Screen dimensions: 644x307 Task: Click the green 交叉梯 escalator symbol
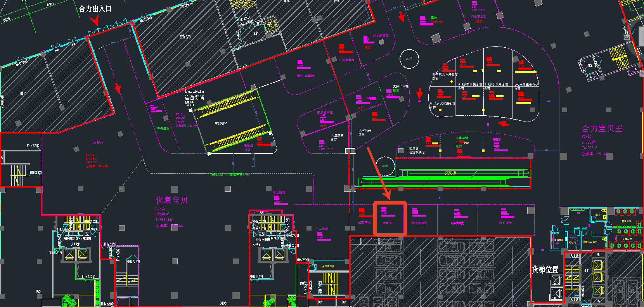[450, 173]
